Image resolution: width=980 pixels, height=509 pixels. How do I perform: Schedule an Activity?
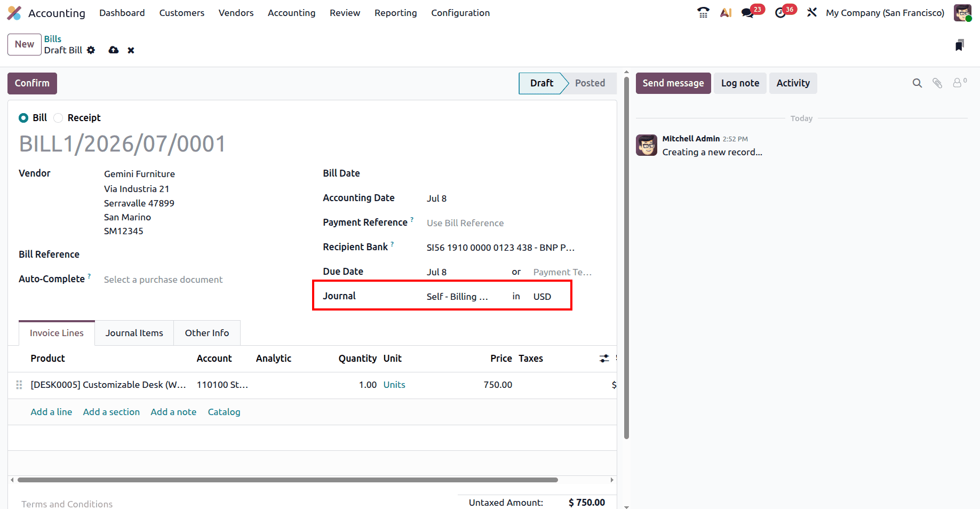793,83
